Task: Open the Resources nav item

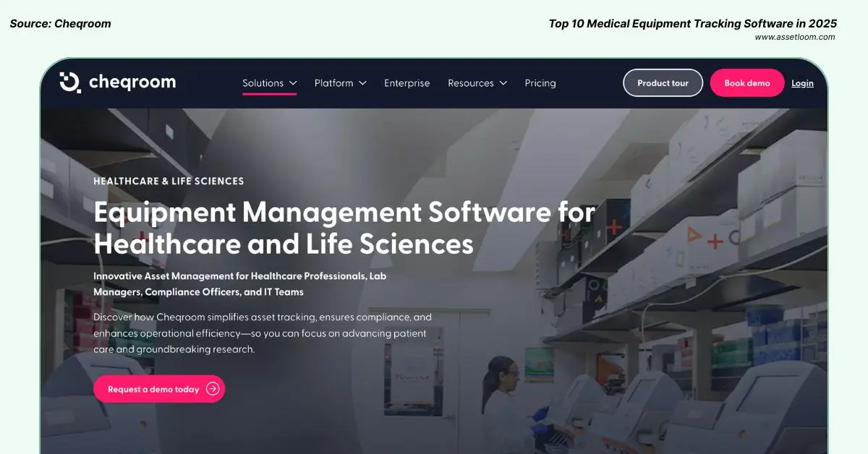Action: click(471, 83)
